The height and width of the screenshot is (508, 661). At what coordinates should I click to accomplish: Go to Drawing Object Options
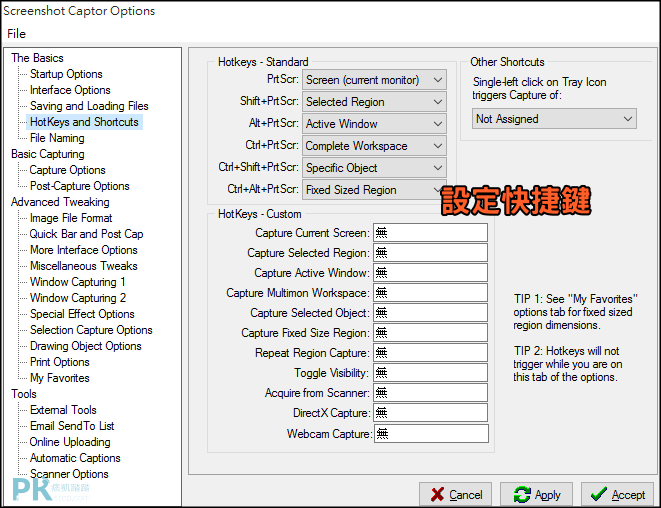click(86, 347)
